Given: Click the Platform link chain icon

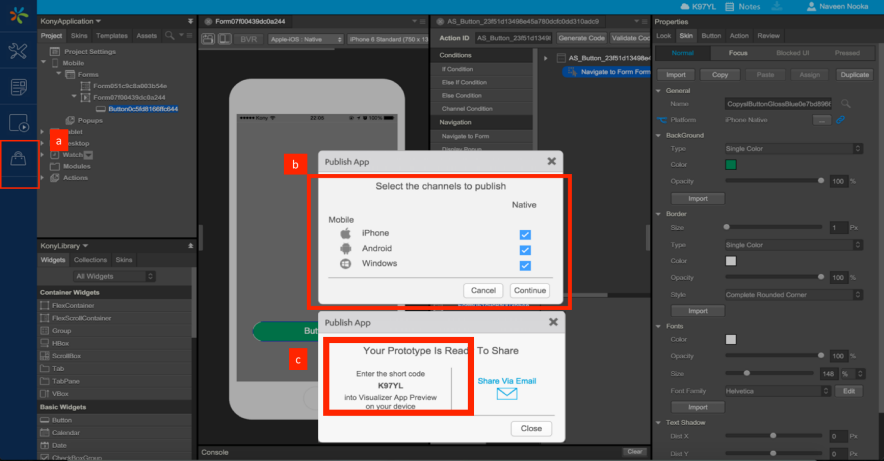Looking at the screenshot, I should pyautogui.click(x=840, y=120).
